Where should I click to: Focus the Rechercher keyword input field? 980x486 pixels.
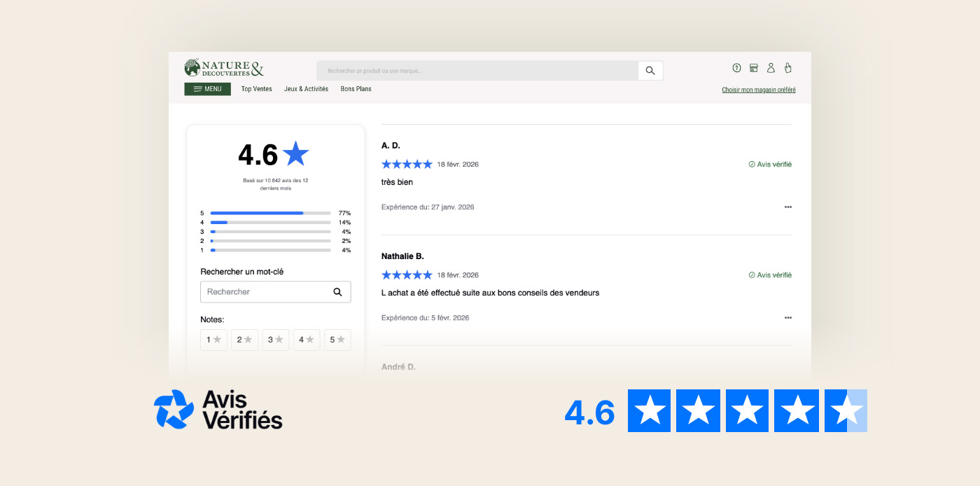click(x=266, y=292)
